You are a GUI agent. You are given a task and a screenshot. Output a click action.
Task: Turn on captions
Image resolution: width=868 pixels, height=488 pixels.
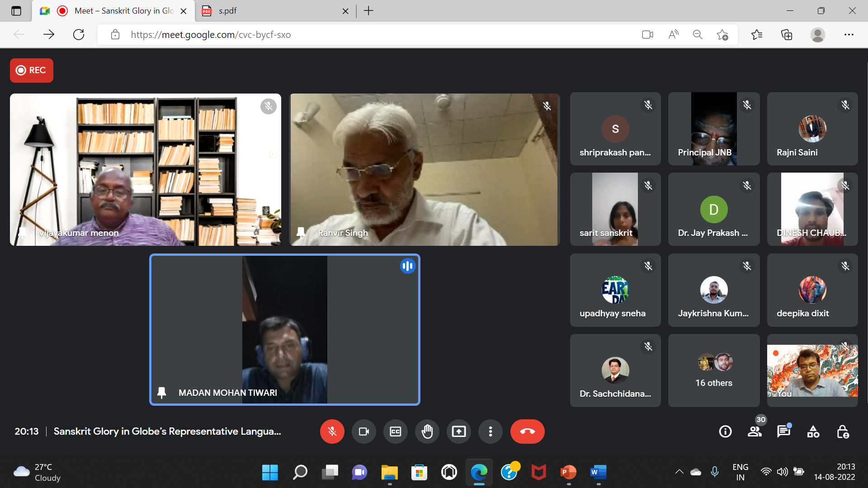pos(395,432)
